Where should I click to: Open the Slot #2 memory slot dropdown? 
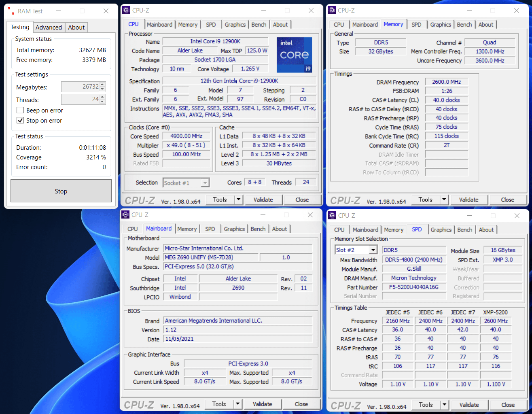(x=373, y=250)
